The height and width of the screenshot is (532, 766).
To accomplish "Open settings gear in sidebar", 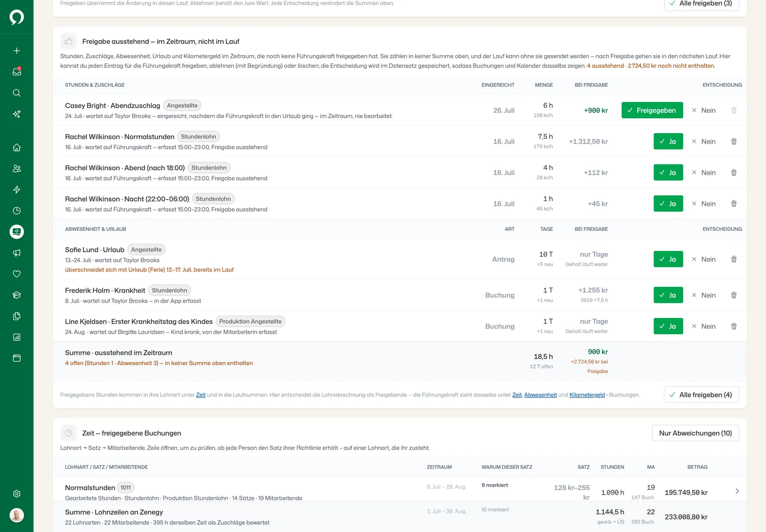I will pos(17,494).
